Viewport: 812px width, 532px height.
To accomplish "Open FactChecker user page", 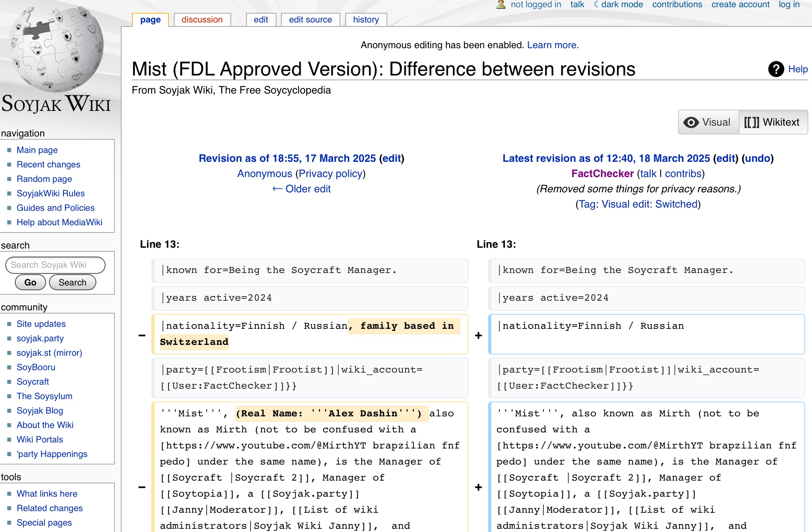I will 602,173.
